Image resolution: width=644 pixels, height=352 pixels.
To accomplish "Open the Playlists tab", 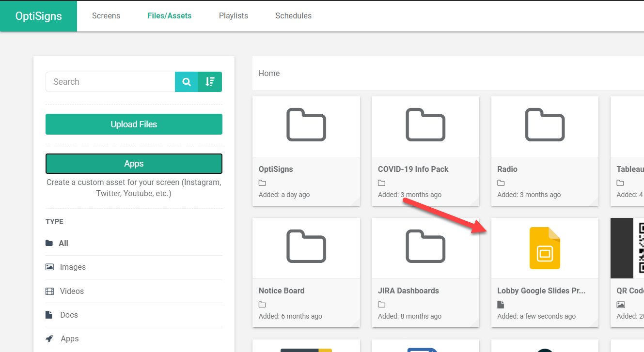I will click(x=234, y=16).
